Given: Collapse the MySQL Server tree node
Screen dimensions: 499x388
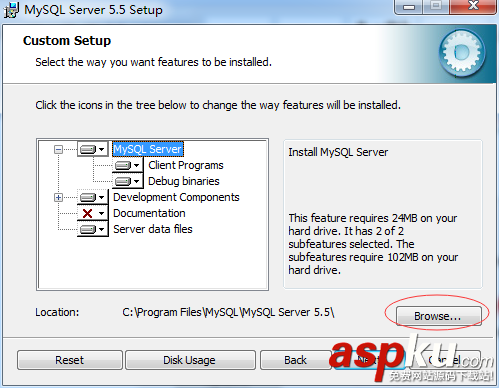Looking at the screenshot, I should [58, 149].
